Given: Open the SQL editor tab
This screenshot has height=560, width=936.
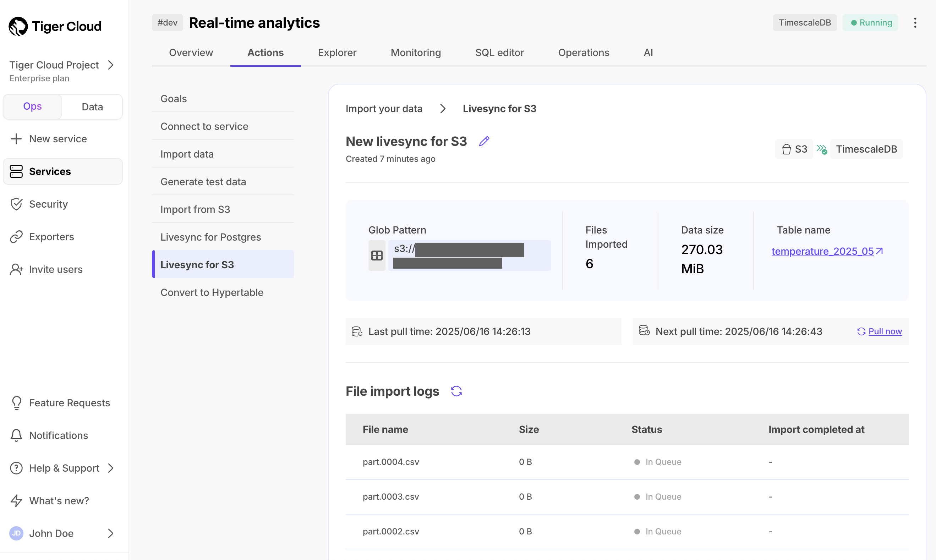Looking at the screenshot, I should click(499, 53).
